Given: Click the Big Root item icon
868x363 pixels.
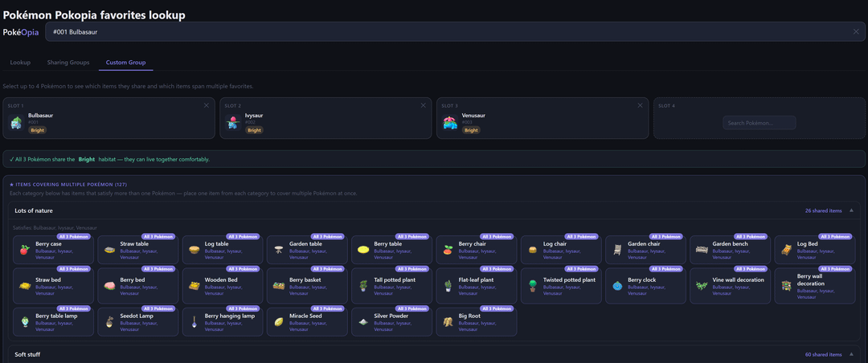Looking at the screenshot, I should click(448, 321).
